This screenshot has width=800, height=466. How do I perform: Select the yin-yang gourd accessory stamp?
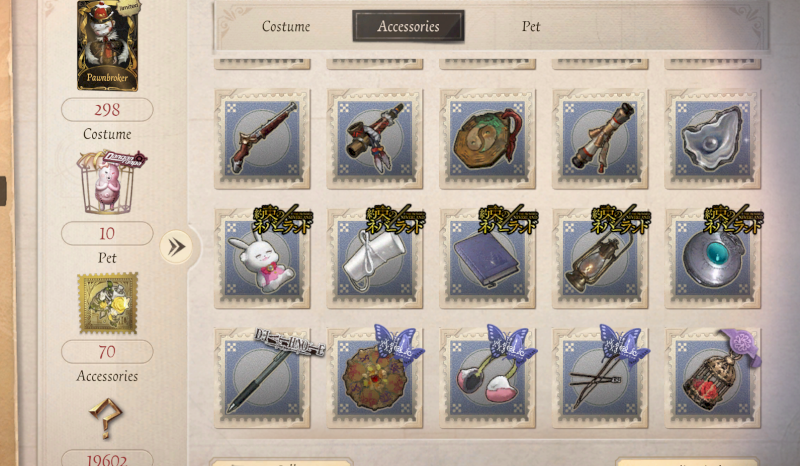pos(487,139)
